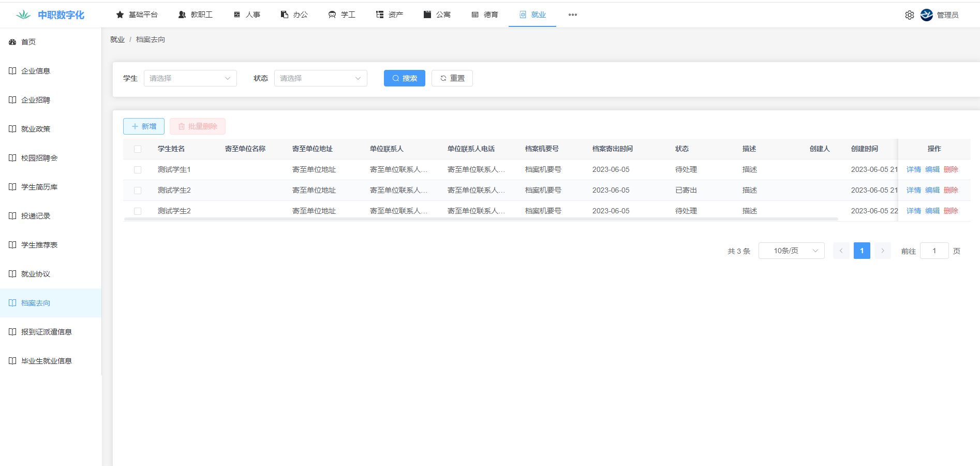Click the dashboard icon beside 首页
Image resolution: width=980 pixels, height=466 pixels.
[12, 42]
